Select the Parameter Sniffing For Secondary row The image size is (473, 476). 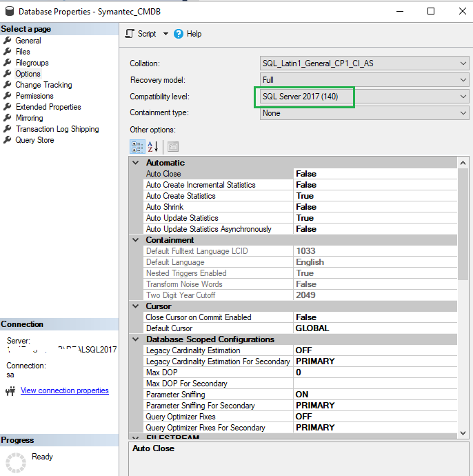300,406
